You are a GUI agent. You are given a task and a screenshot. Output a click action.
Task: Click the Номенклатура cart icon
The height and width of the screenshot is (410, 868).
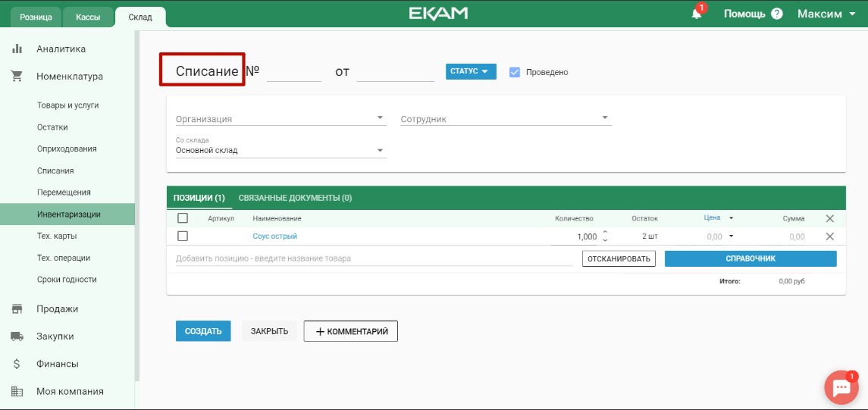[17, 77]
